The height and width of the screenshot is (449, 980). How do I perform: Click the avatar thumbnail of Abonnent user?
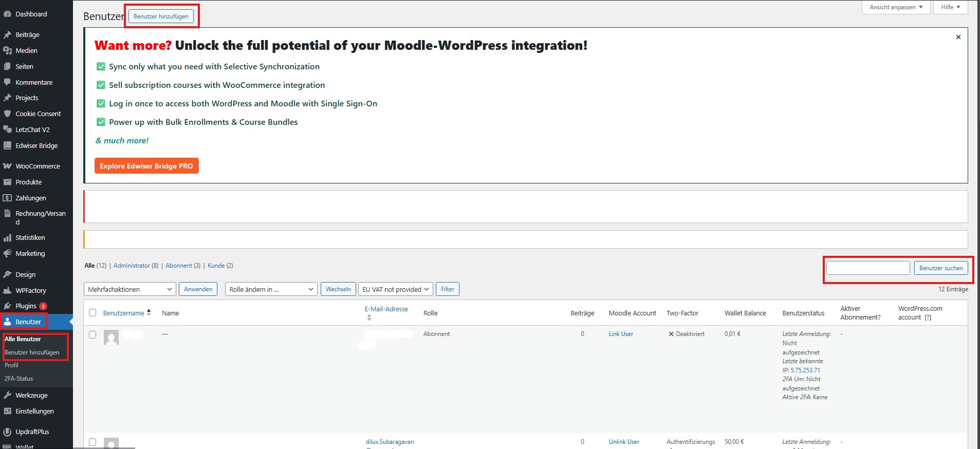[x=111, y=337]
